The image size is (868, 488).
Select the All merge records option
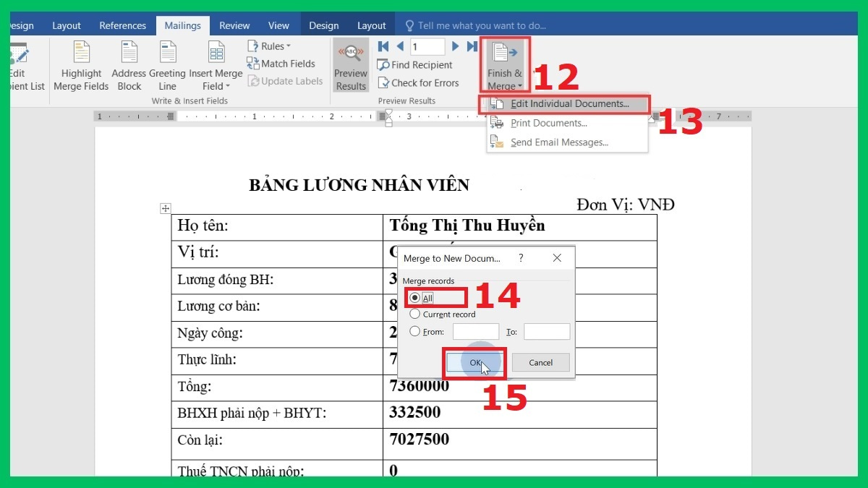(415, 297)
